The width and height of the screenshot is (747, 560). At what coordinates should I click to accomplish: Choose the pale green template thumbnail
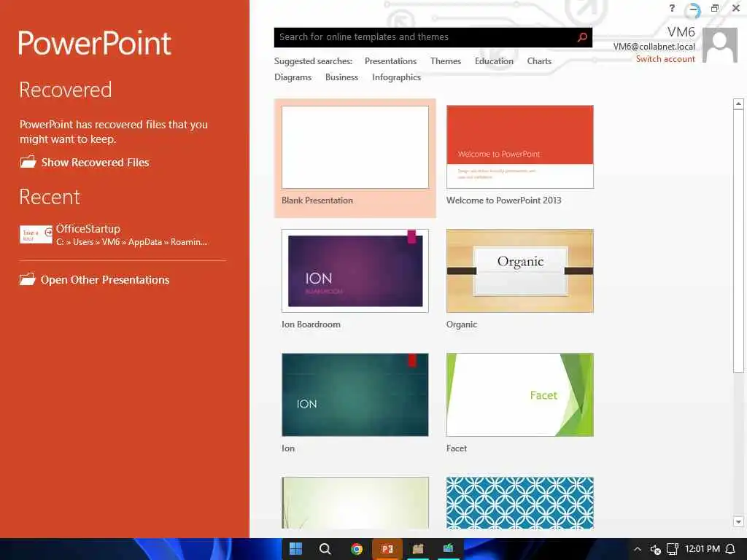355,503
